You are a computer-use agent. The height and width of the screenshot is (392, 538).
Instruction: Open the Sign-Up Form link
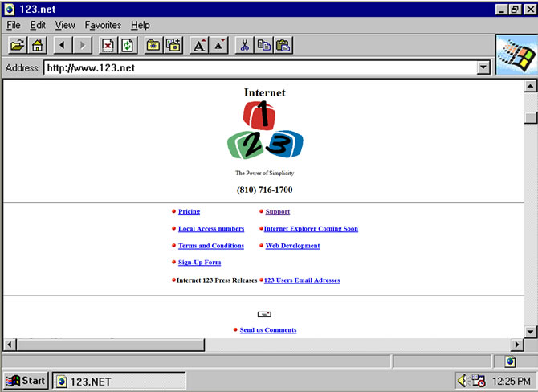point(199,263)
